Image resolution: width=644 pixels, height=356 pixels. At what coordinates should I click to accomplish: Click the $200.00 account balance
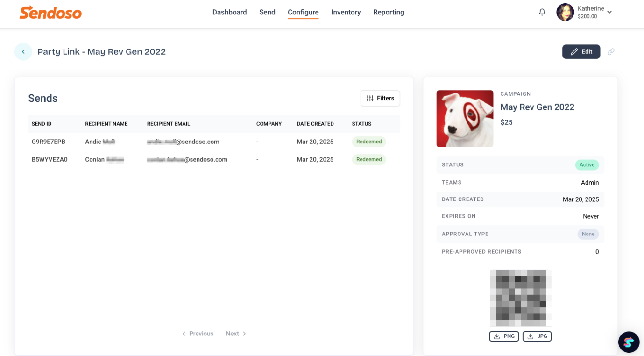click(587, 16)
